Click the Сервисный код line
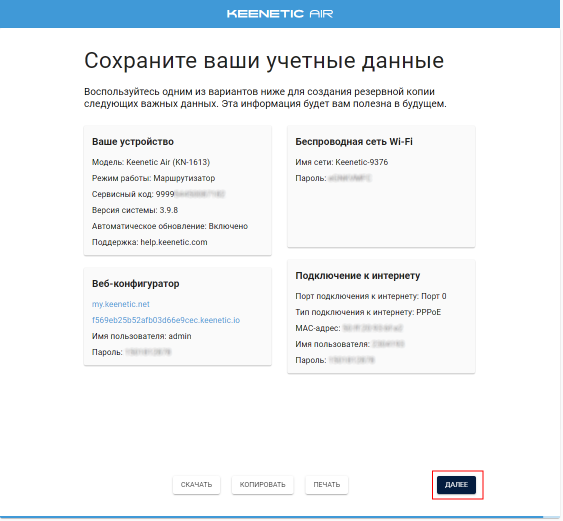The height and width of the screenshot is (521, 563). [x=158, y=194]
